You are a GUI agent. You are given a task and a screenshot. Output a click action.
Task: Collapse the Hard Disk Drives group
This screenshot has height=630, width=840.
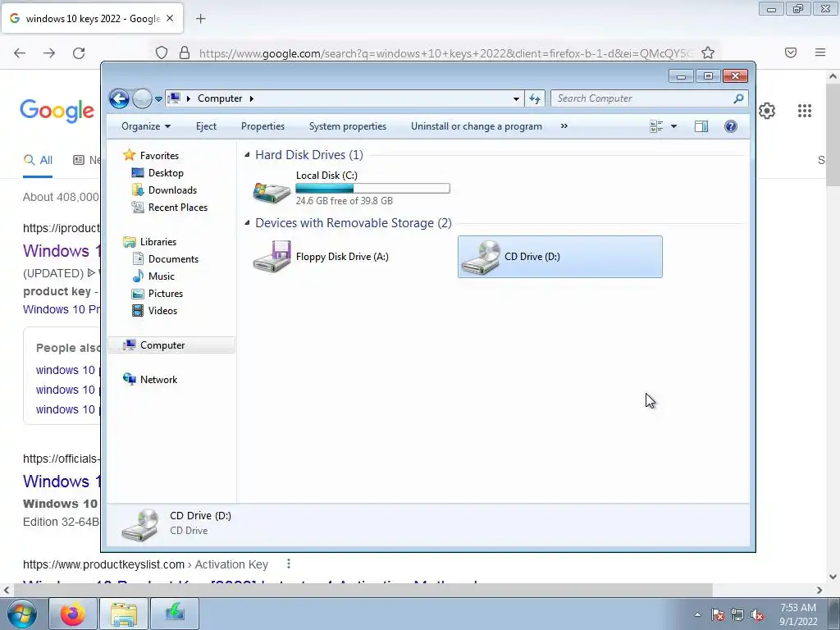[x=247, y=155]
